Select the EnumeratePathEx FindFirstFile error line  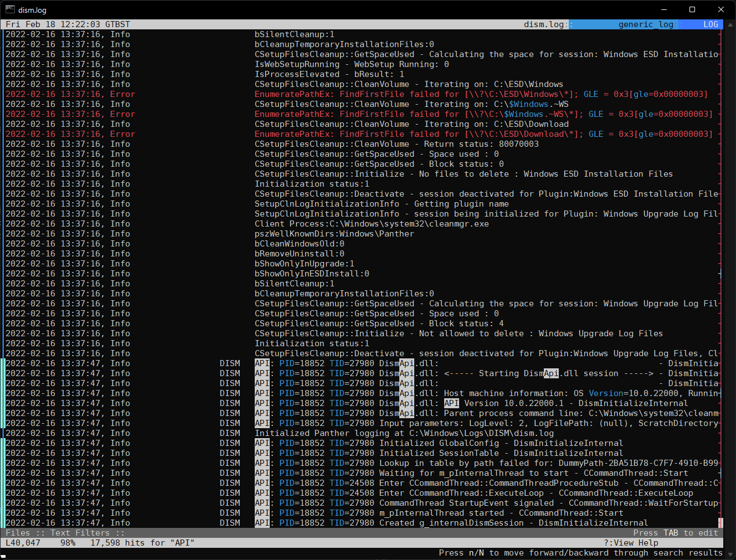pyautogui.click(x=388, y=94)
